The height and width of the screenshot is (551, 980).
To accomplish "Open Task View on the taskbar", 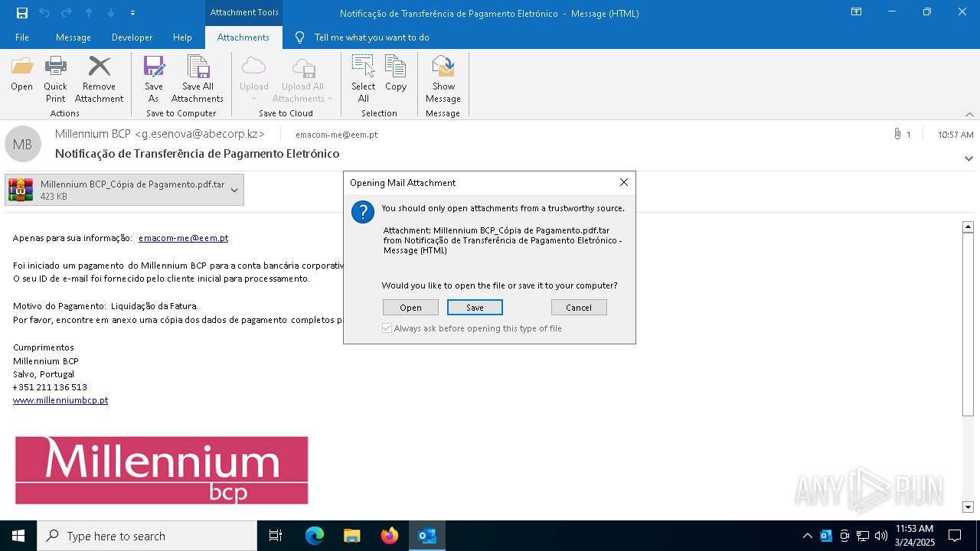I will [276, 536].
